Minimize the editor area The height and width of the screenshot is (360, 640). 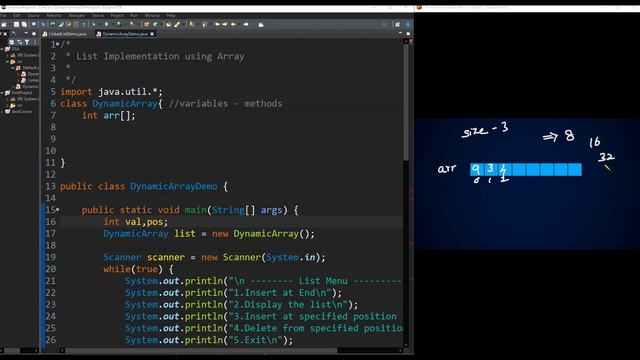point(400,33)
